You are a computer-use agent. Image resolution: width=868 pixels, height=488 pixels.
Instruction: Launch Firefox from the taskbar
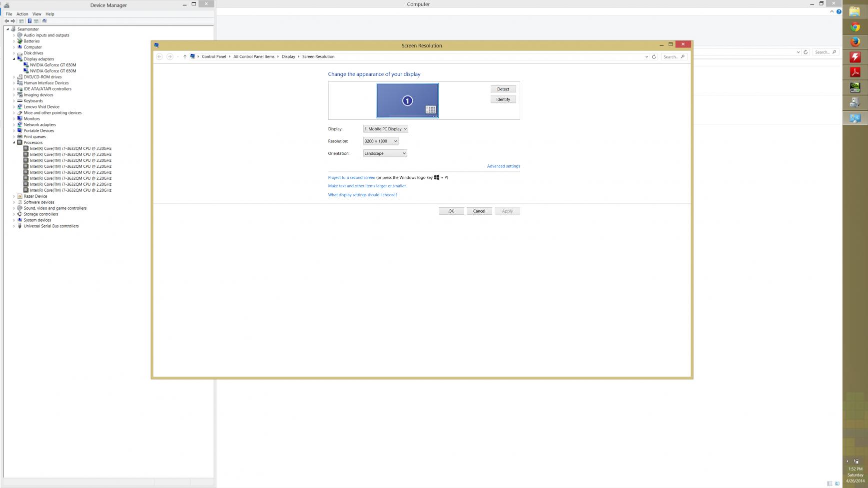(855, 42)
